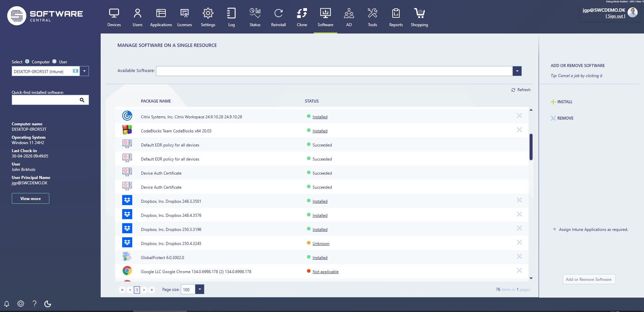
Task: Refresh the software list
Action: (x=521, y=90)
